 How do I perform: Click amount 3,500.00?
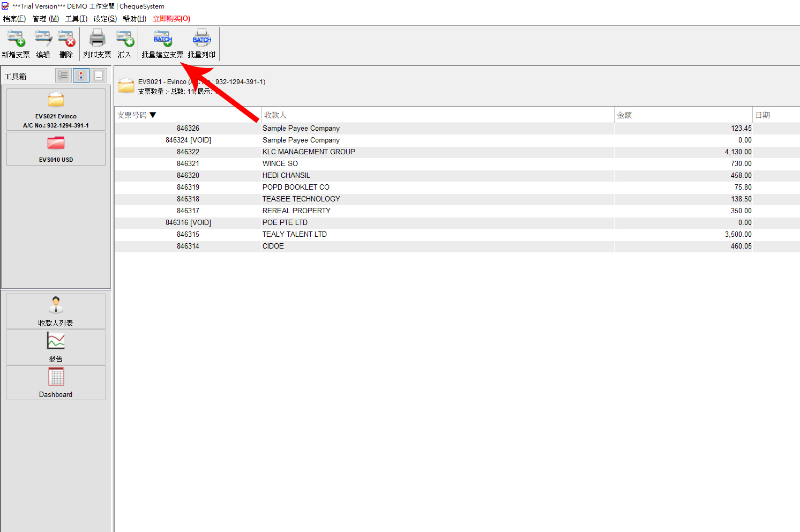click(x=738, y=235)
